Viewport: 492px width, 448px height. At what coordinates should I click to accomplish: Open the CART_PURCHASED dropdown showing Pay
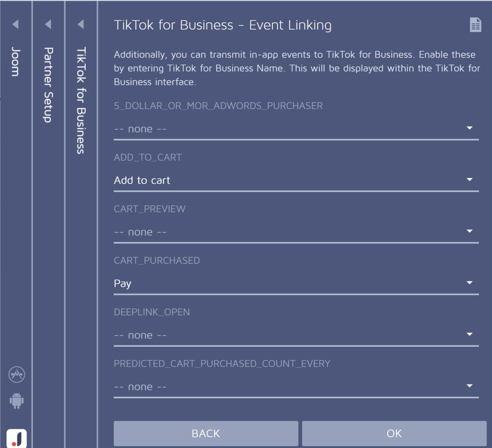click(469, 283)
